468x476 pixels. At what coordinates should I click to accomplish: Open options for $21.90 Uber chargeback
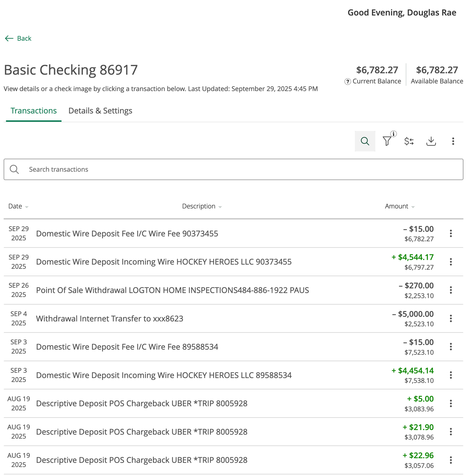[451, 432]
